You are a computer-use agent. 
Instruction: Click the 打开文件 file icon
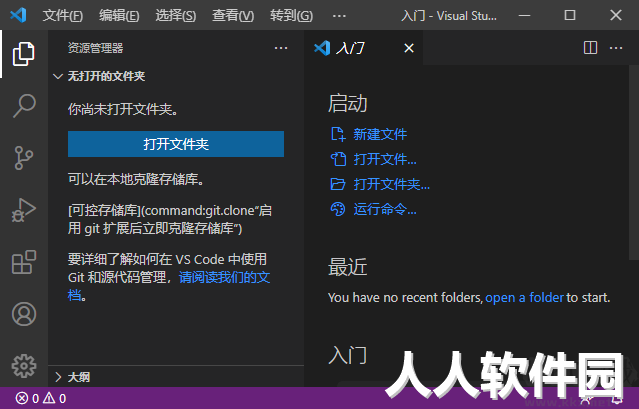click(x=338, y=159)
